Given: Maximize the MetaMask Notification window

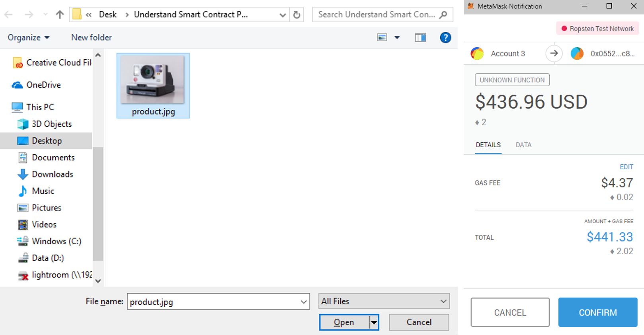Looking at the screenshot, I should 609,6.
